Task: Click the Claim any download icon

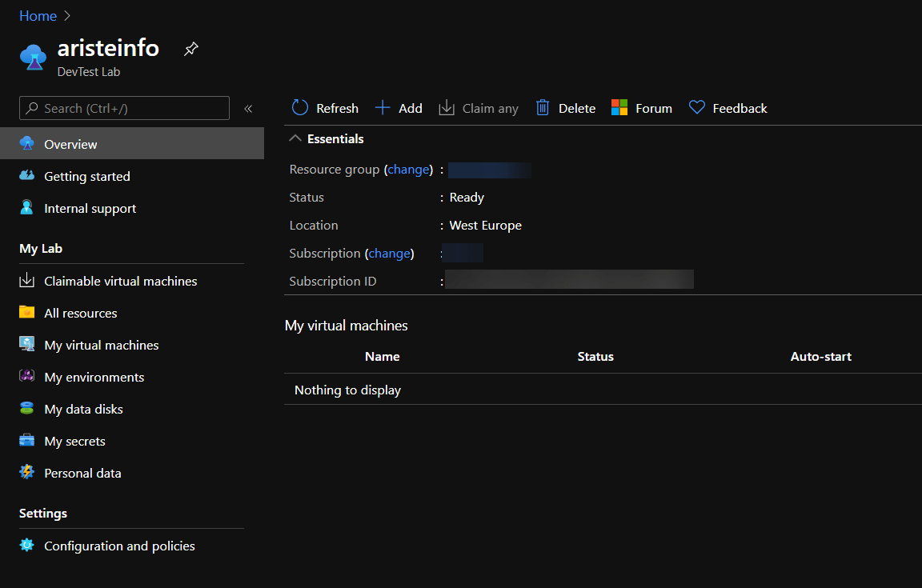Action: (447, 108)
